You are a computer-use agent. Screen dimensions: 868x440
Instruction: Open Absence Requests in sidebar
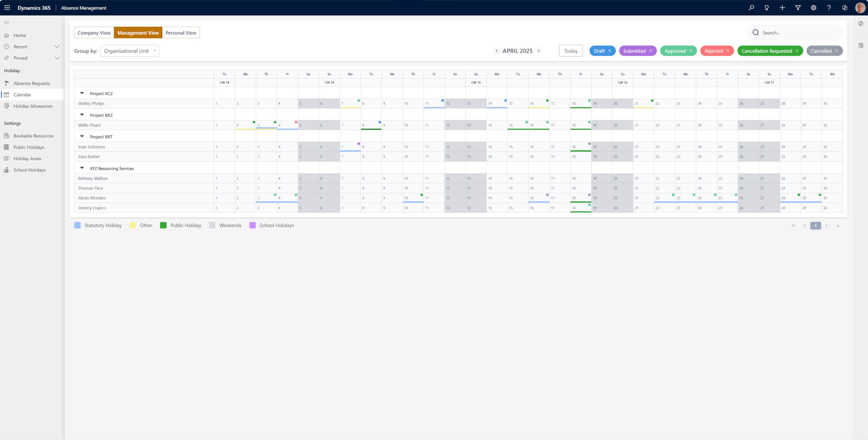[x=31, y=83]
